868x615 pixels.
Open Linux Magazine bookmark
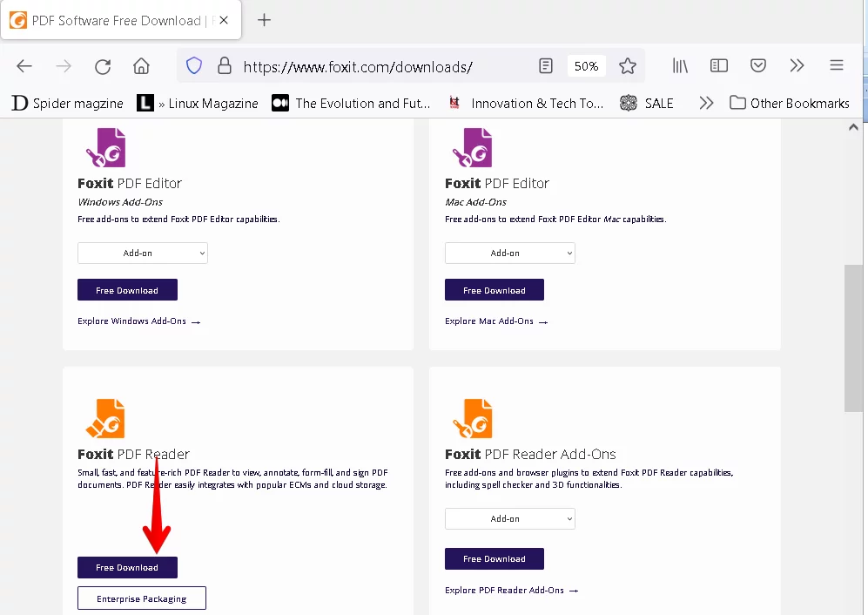198,103
